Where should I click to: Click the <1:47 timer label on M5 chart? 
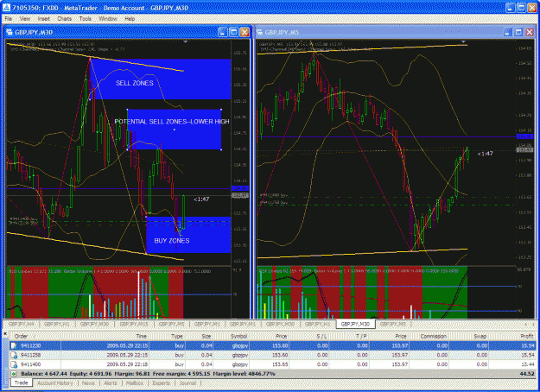coord(485,154)
